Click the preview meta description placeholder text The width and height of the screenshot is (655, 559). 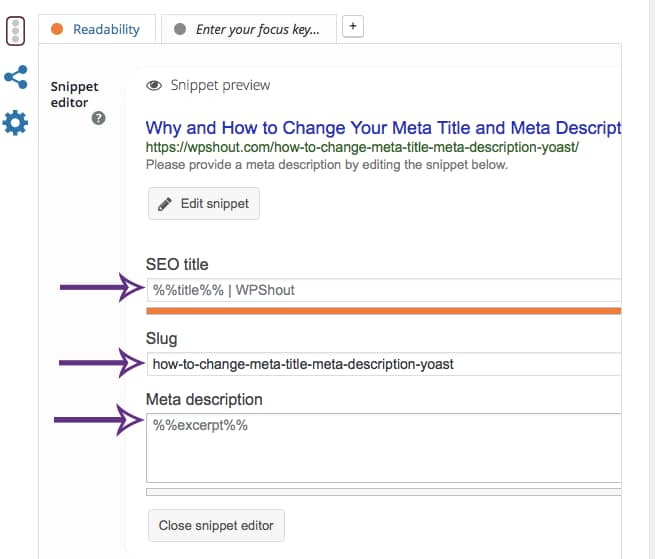(x=327, y=165)
